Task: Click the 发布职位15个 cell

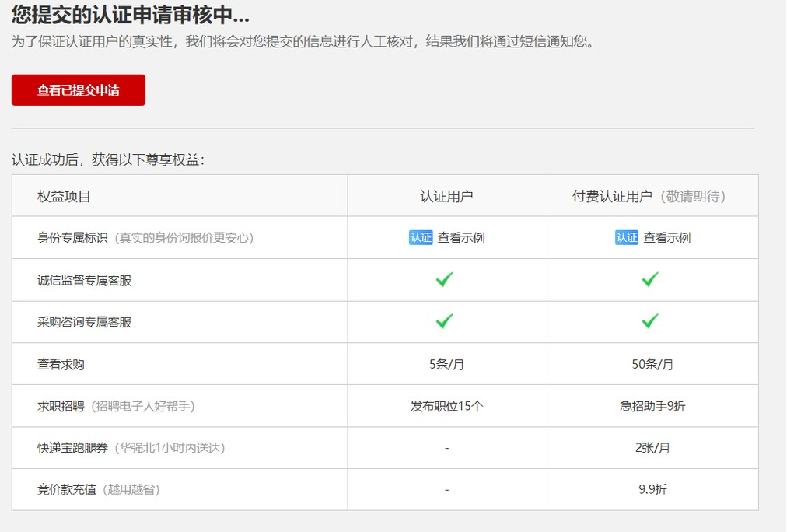Action: tap(446, 406)
